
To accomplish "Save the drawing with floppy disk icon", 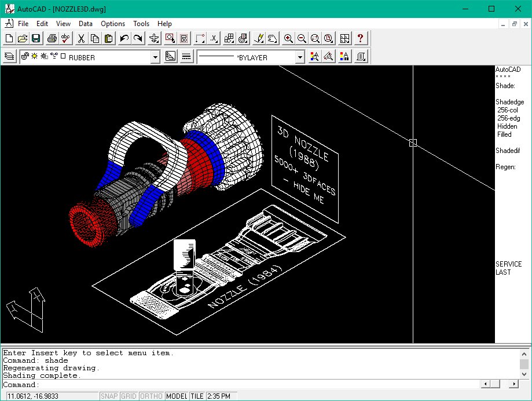I will pyautogui.click(x=36, y=38).
